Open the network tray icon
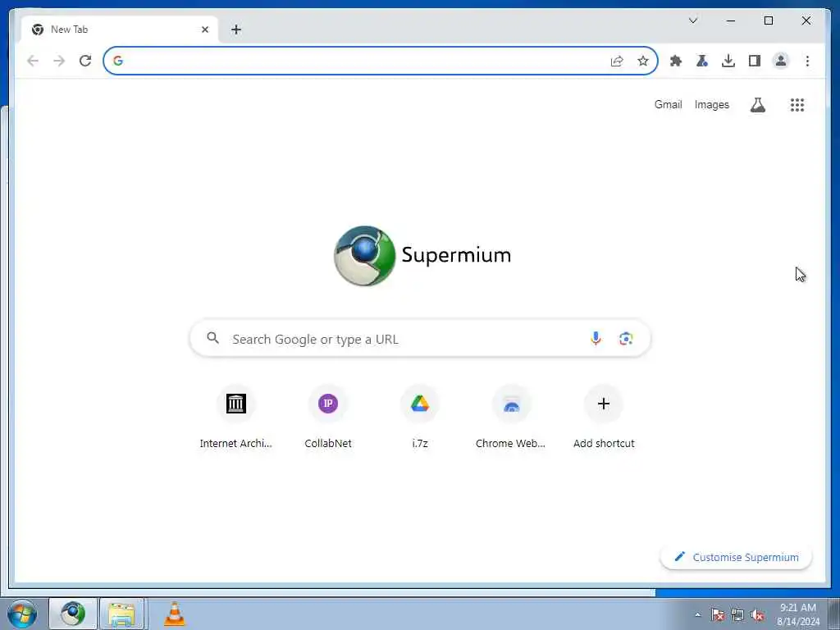This screenshot has width=840, height=630. 737,614
